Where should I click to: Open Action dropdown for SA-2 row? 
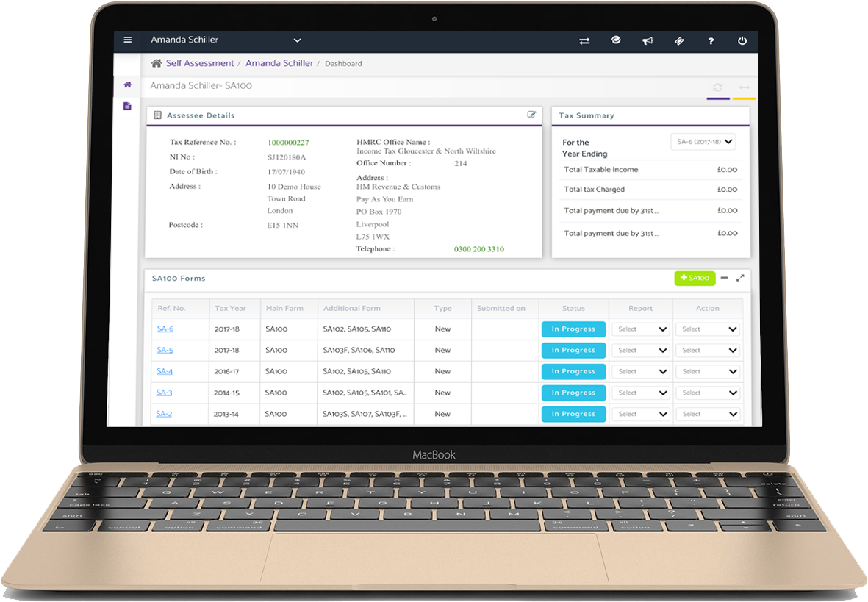[x=707, y=414]
